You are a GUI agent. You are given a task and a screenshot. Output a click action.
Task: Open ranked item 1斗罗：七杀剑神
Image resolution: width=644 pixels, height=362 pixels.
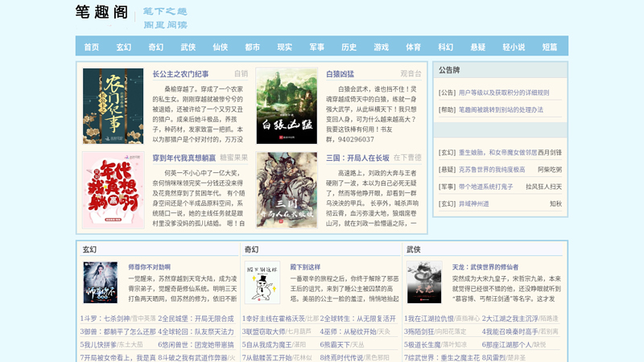[105, 319]
